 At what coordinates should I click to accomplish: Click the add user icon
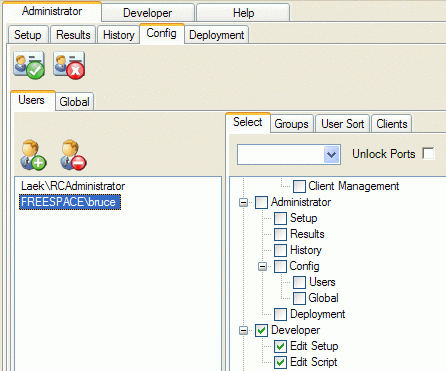(34, 155)
